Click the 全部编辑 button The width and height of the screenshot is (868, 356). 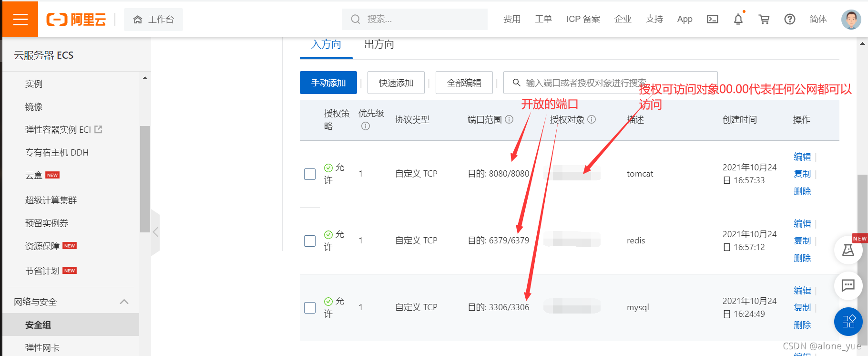464,83
